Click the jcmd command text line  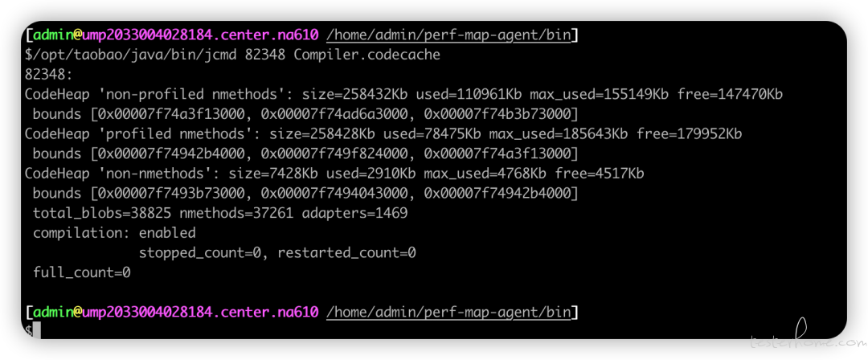pos(232,55)
